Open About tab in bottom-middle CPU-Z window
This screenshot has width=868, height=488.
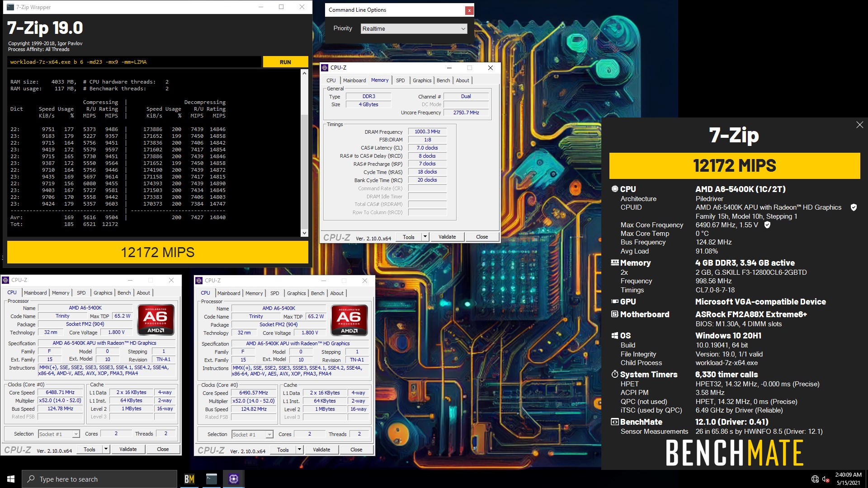click(x=337, y=293)
